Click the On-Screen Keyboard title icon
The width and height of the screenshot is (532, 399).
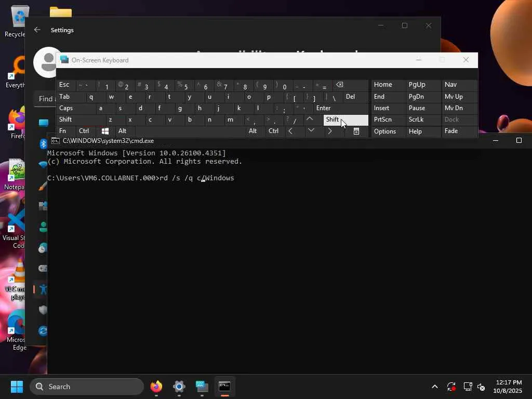(64, 60)
